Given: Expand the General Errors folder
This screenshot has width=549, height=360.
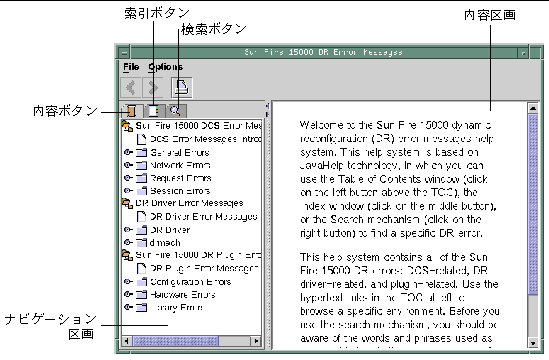Looking at the screenshot, I should (x=128, y=152).
